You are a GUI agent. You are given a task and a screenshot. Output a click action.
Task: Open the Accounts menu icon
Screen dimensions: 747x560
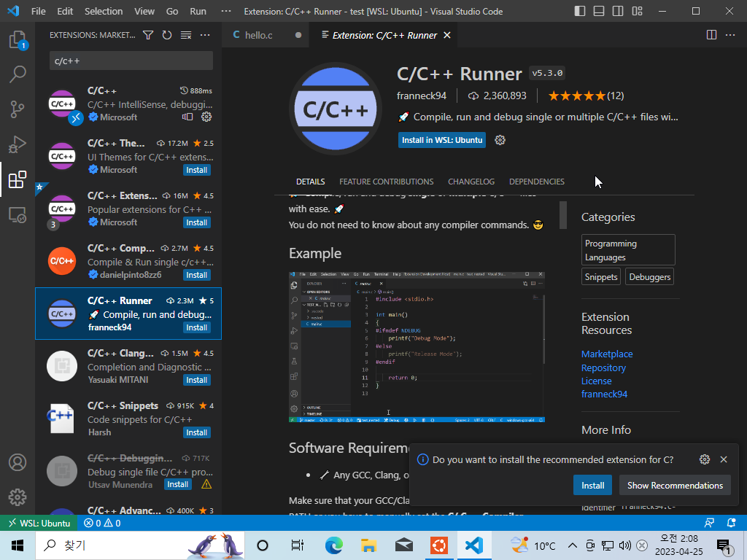pyautogui.click(x=18, y=462)
